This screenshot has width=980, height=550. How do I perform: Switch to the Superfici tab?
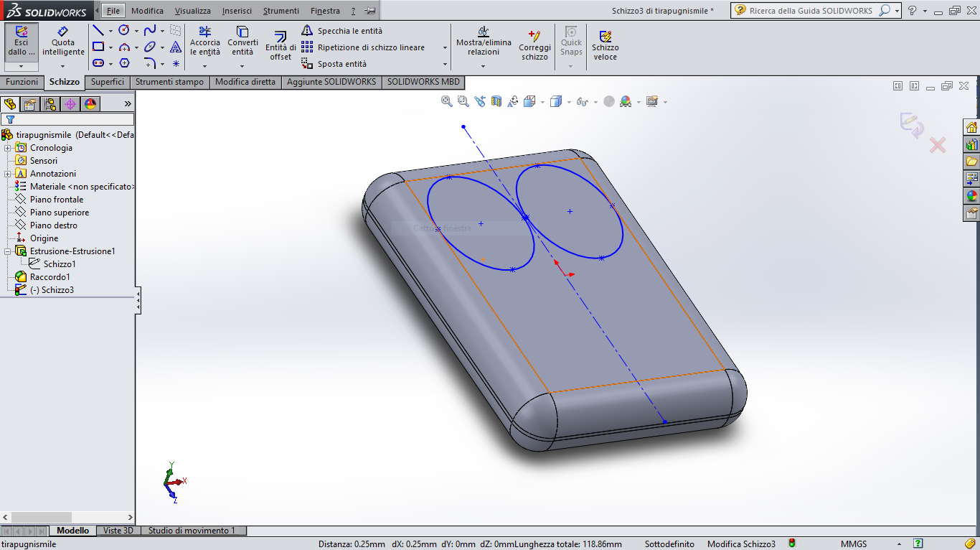pyautogui.click(x=108, y=82)
